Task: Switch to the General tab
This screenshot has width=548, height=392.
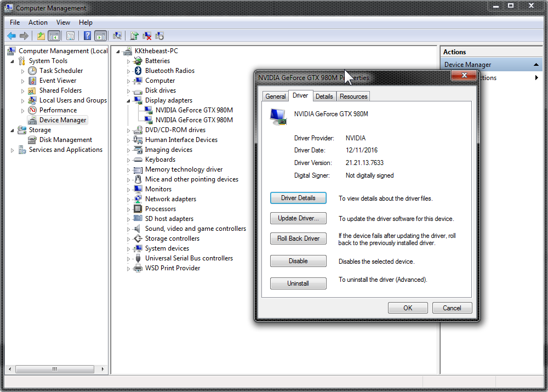Action: [276, 96]
